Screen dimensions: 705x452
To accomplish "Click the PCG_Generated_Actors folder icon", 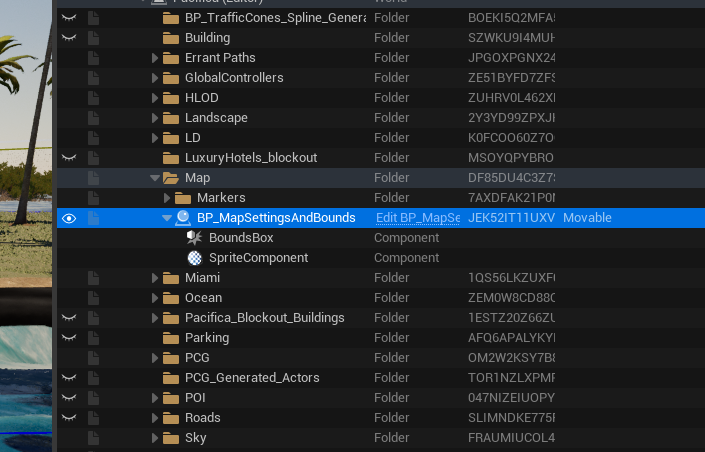I will [171, 378].
